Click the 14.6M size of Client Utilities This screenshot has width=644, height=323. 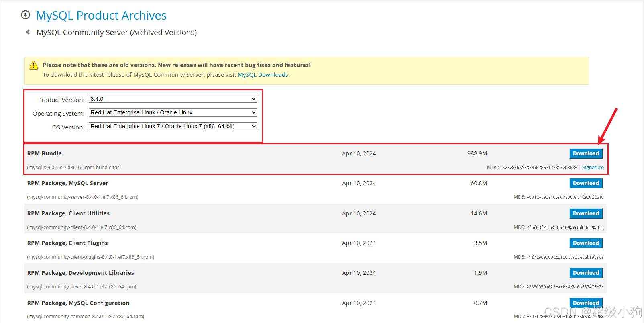click(479, 213)
